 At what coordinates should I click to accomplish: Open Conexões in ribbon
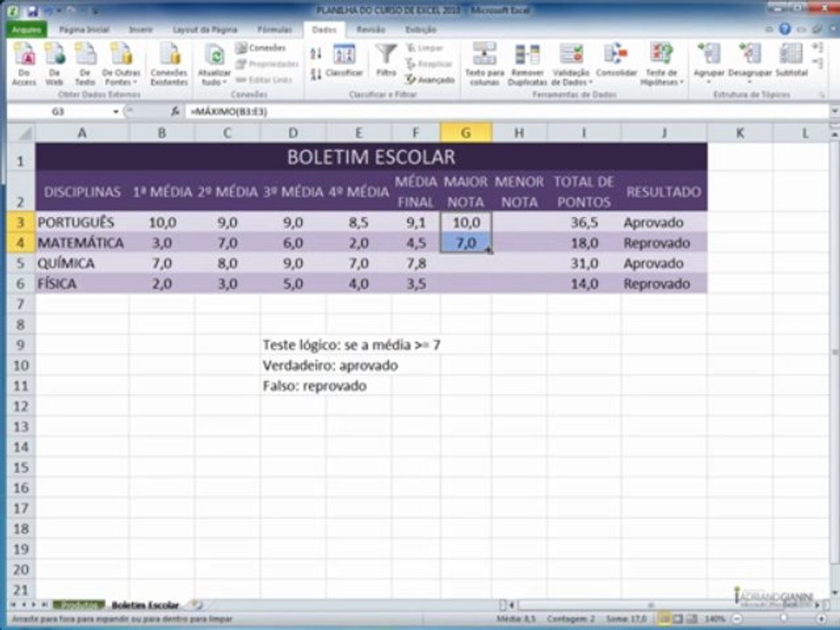pos(261,48)
